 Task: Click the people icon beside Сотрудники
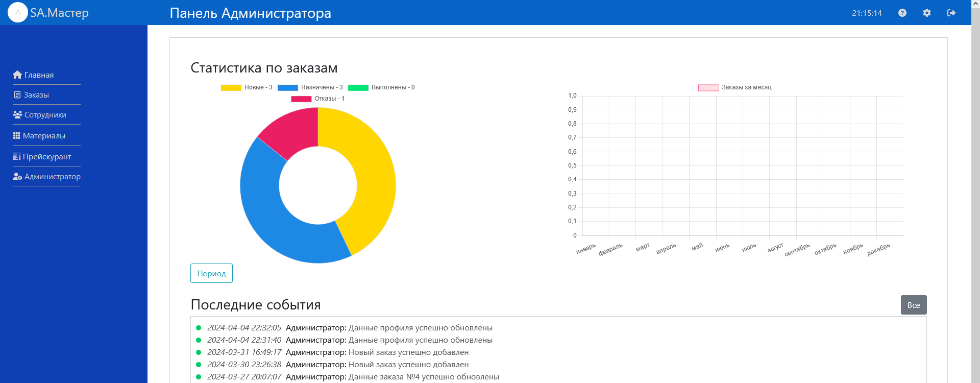click(x=17, y=114)
